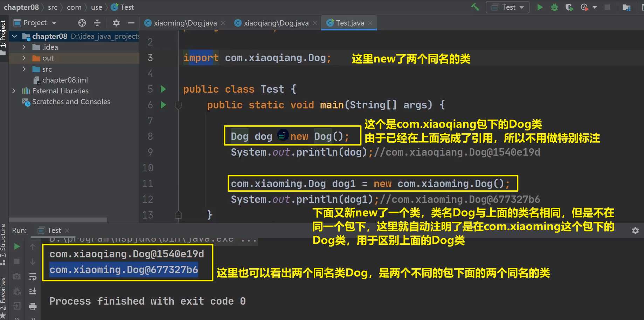Click console line com.xiaoqiang.Dog@1540e19d
This screenshot has width=644, height=320.
click(x=127, y=254)
